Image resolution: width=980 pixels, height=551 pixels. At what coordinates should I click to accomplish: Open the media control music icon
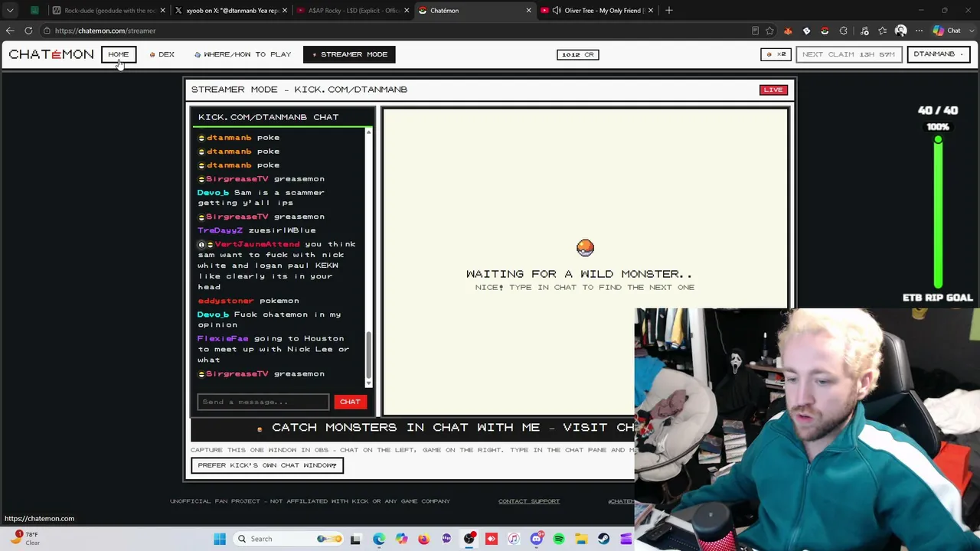point(864,31)
